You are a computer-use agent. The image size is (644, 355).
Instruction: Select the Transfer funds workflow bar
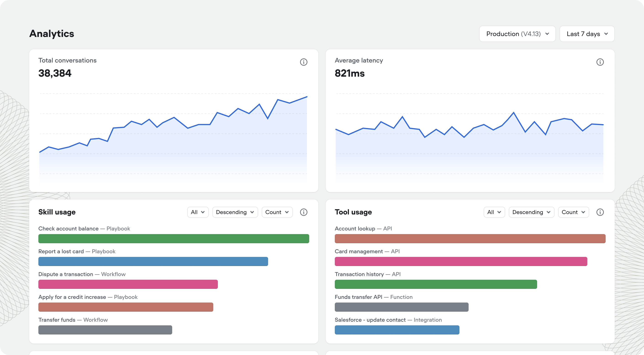[x=105, y=330]
